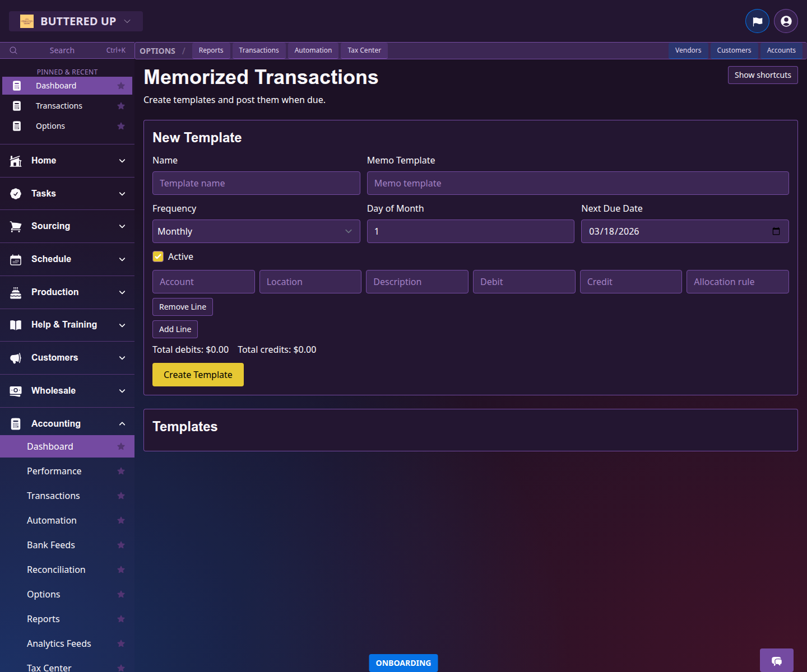Open the Vendors tab
This screenshot has width=807, height=672.
tap(688, 50)
